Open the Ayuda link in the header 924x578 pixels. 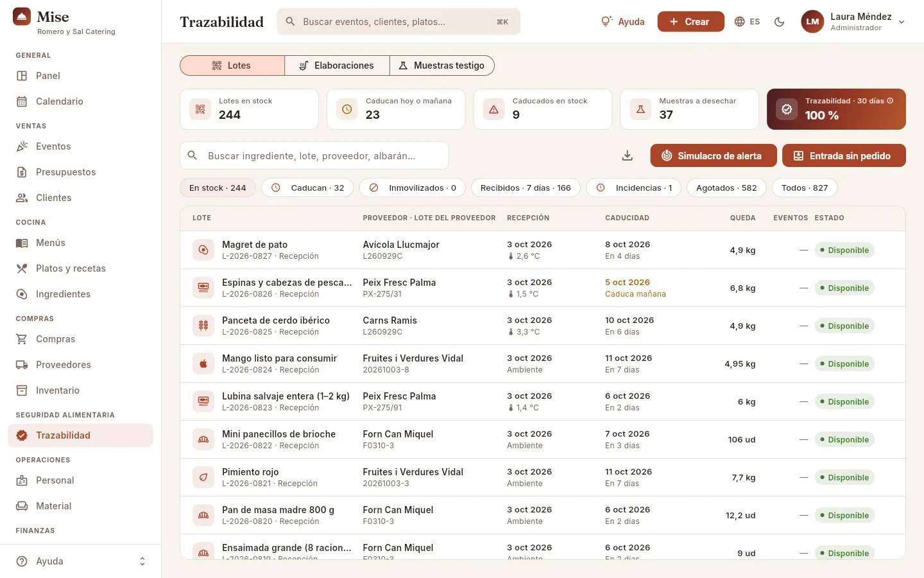pyautogui.click(x=622, y=22)
